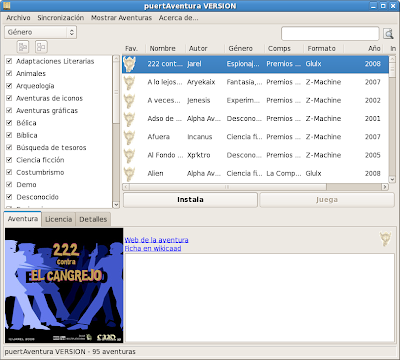Select the A veces... adventure name
The width and height of the screenshot is (400, 360).
point(164,101)
